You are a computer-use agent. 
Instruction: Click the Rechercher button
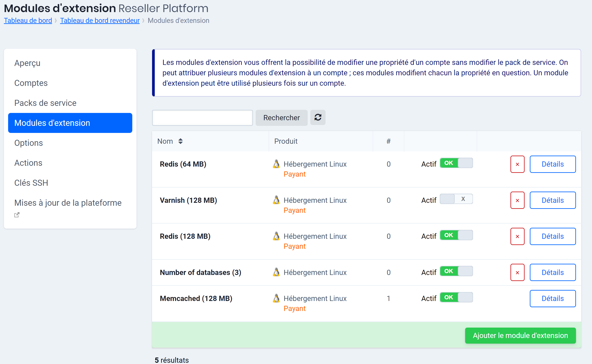coord(281,118)
